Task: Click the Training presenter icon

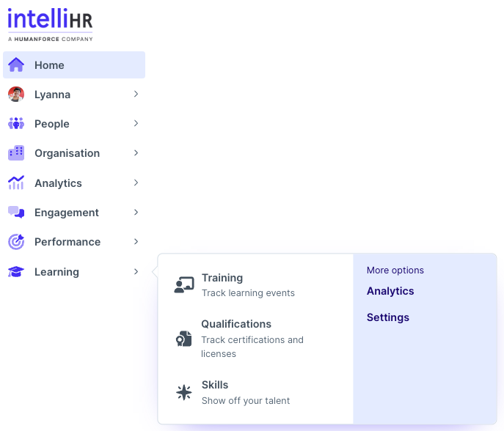Action: click(184, 285)
